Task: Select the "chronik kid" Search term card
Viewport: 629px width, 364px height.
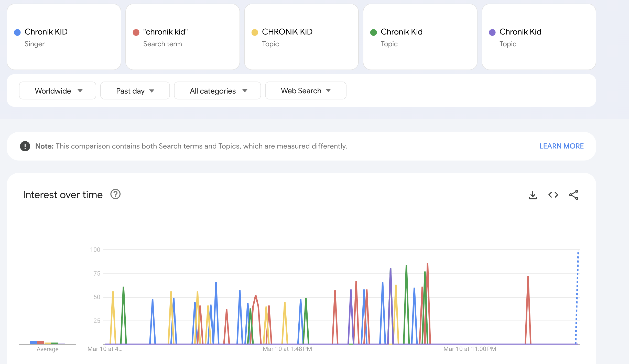Action: point(183,37)
